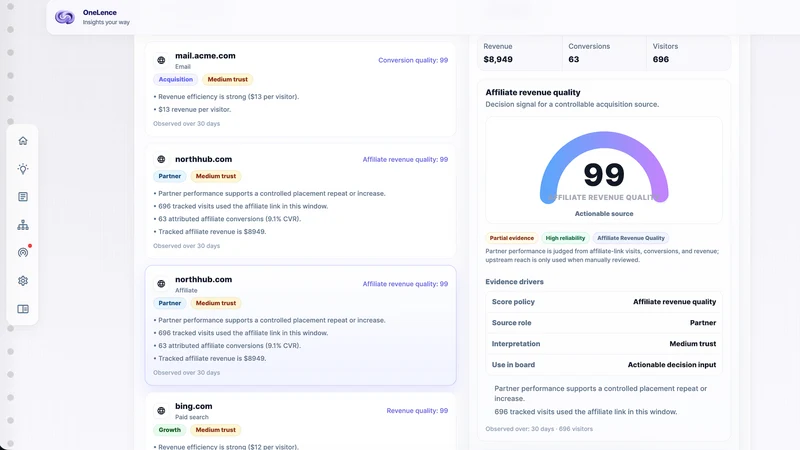Click the Affiliate Revenue Quality badge

click(631, 238)
